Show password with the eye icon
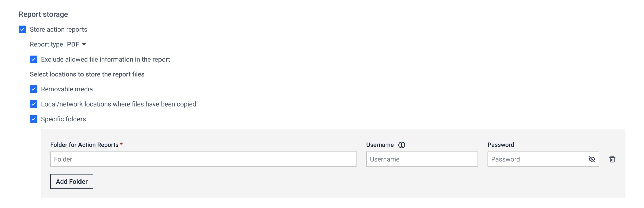Screen dimensions: 644x208 pyautogui.click(x=592, y=159)
